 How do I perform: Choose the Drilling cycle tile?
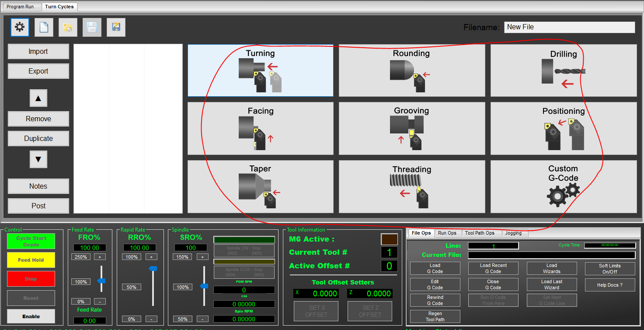(x=564, y=70)
